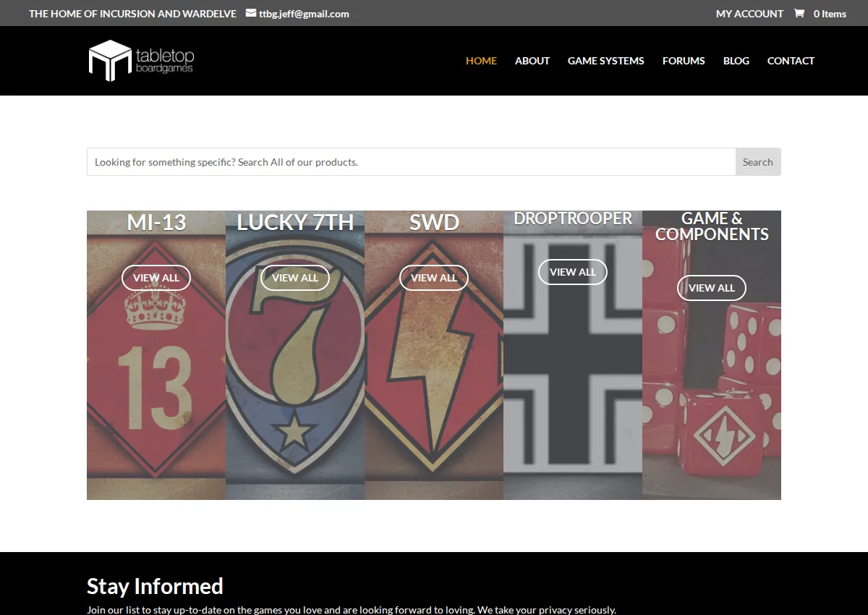Screen dimensions: 868x615
Task: View all Game & Components products
Action: click(x=712, y=288)
